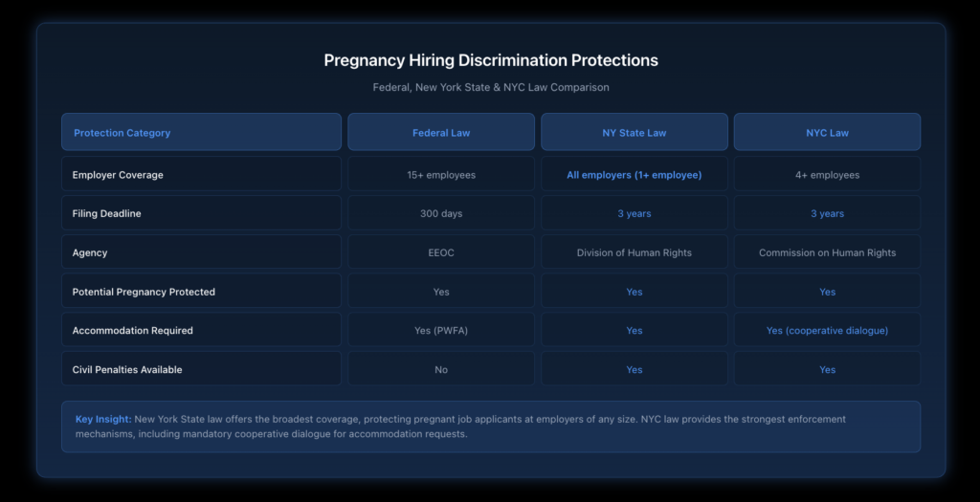Click the 'EEOC' cell

(441, 252)
